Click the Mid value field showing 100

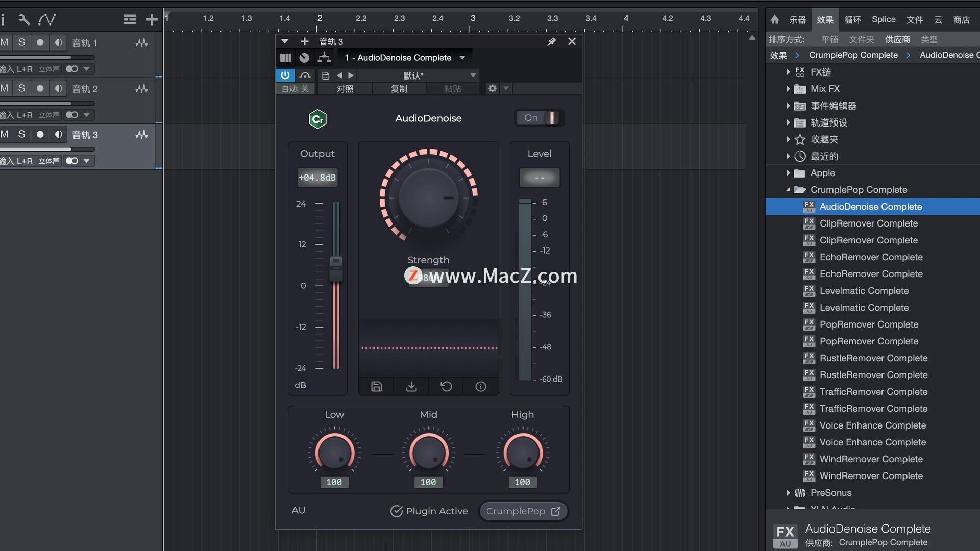pyautogui.click(x=428, y=482)
